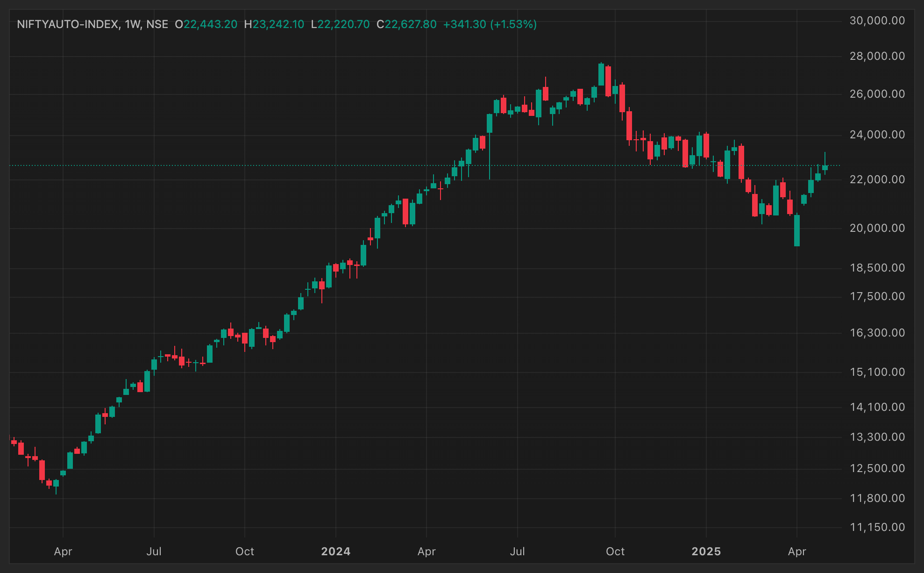Click the high value H23,242.10

(274, 24)
